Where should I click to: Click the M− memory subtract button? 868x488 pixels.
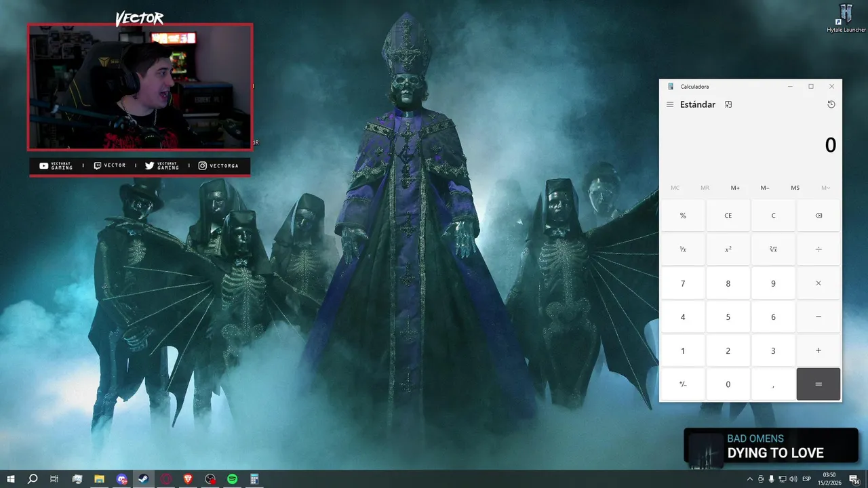[x=765, y=188]
